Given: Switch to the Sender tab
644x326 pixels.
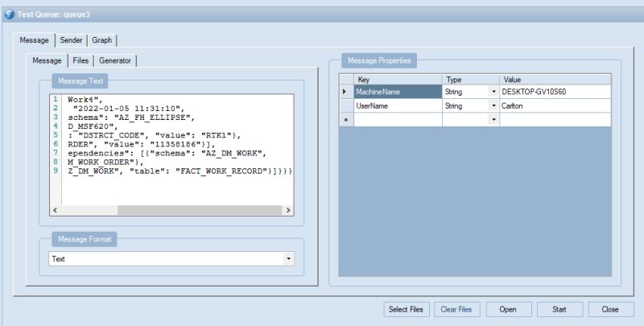Looking at the screenshot, I should (x=71, y=40).
